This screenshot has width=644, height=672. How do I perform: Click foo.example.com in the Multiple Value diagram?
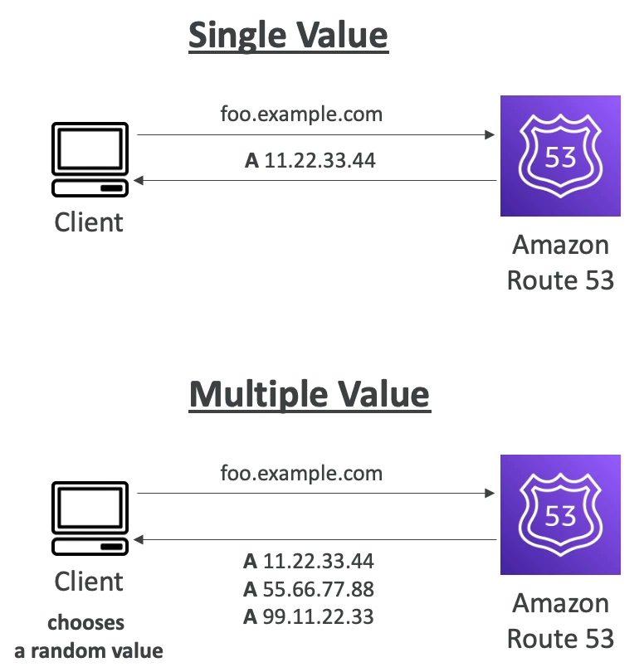coord(301,474)
